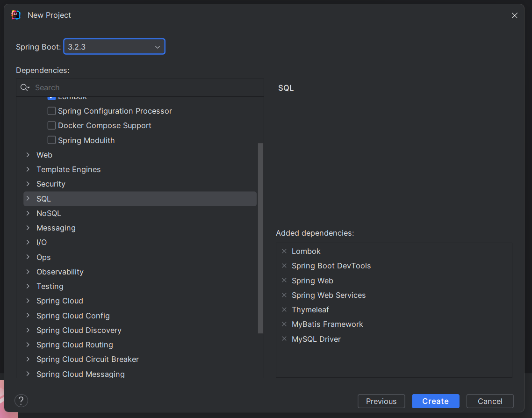Select the Spring Web entry in added list
The width and height of the screenshot is (532, 418).
pos(312,281)
